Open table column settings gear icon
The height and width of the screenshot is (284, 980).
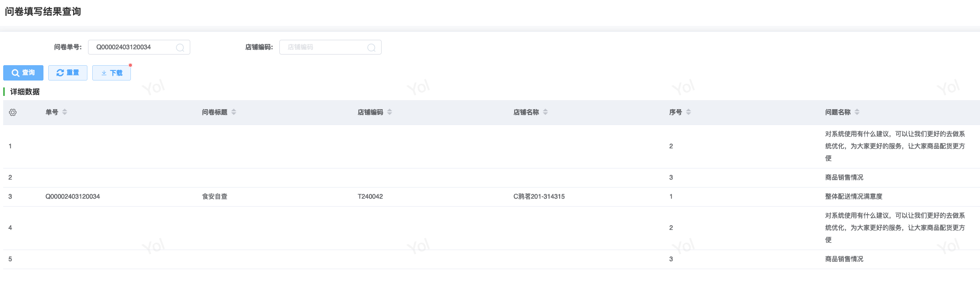13,112
